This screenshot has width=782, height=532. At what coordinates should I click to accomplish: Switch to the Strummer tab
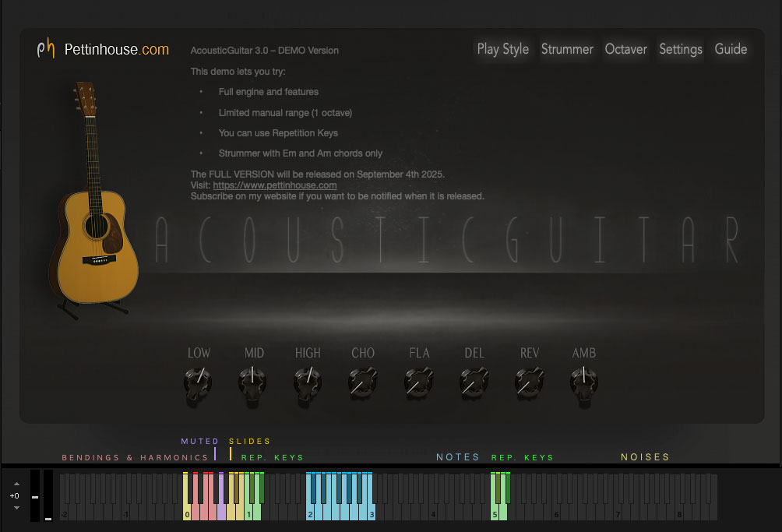pyautogui.click(x=567, y=49)
